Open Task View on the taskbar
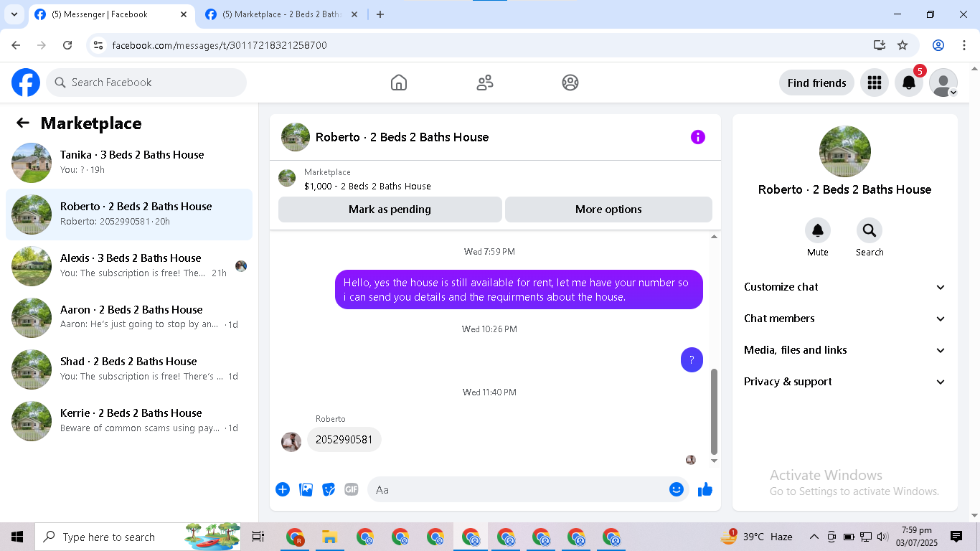This screenshot has width=980, height=551. point(258,537)
